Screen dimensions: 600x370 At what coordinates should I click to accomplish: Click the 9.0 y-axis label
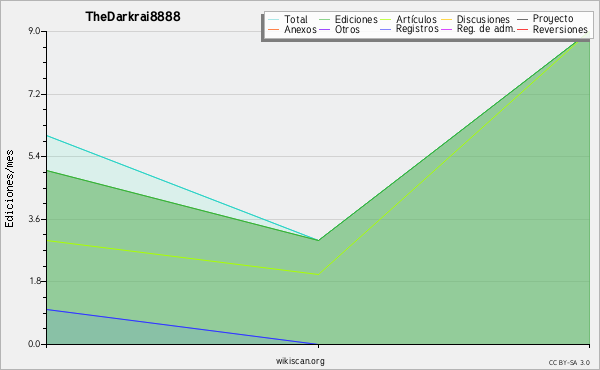(34, 31)
